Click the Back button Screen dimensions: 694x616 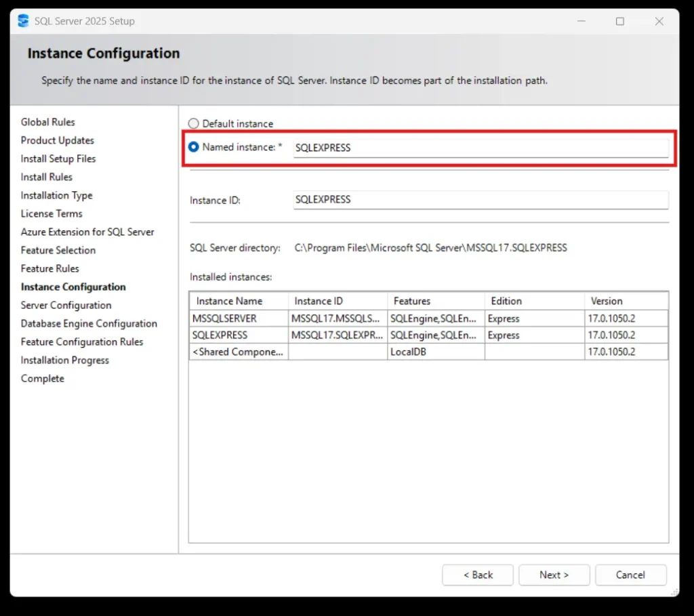click(477, 575)
